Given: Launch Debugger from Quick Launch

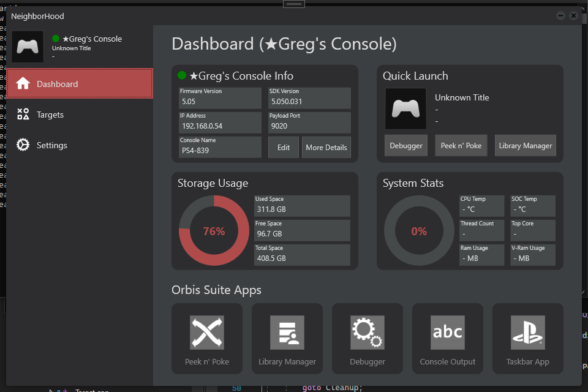Looking at the screenshot, I should [x=405, y=146].
